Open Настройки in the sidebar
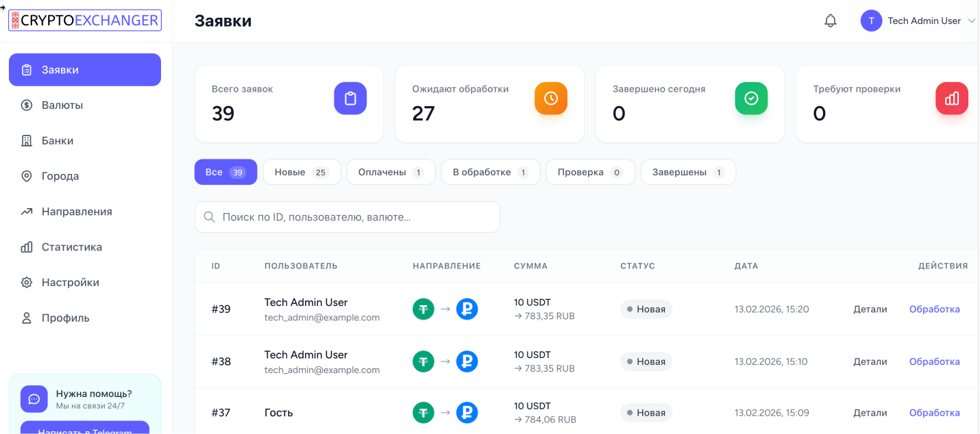The width and height of the screenshot is (980, 434). pyautogui.click(x=70, y=283)
